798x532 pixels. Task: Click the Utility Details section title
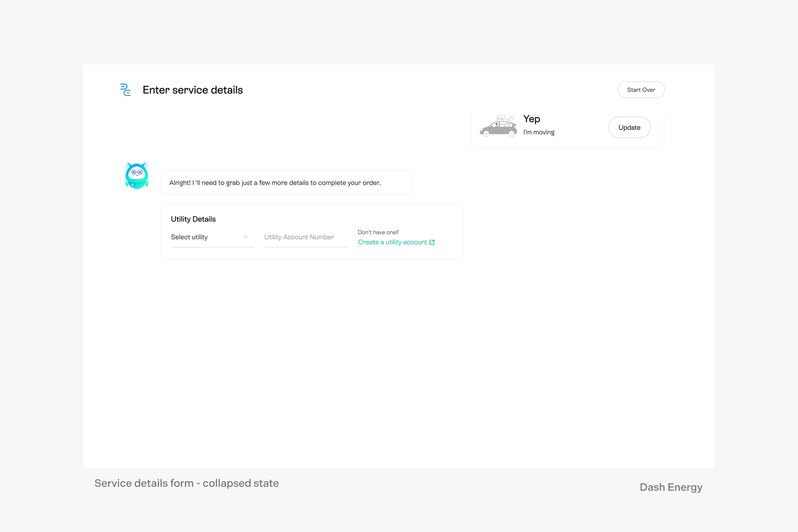click(x=193, y=219)
